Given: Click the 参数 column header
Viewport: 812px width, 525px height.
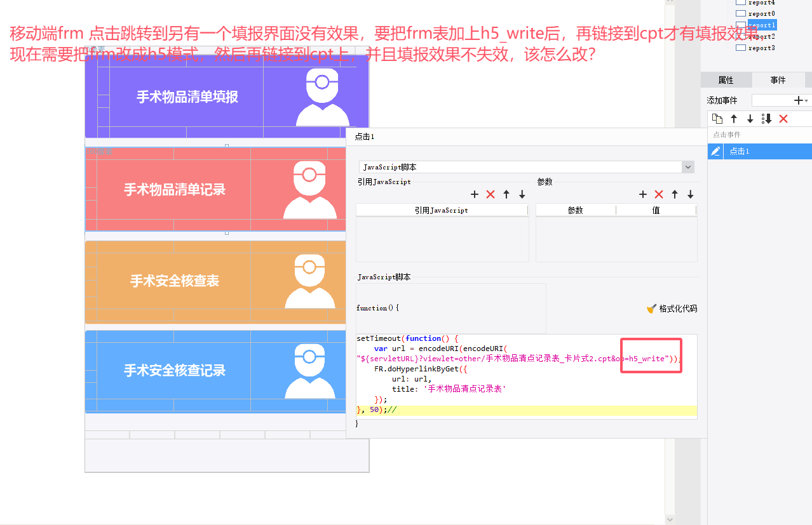Looking at the screenshot, I should [576, 210].
